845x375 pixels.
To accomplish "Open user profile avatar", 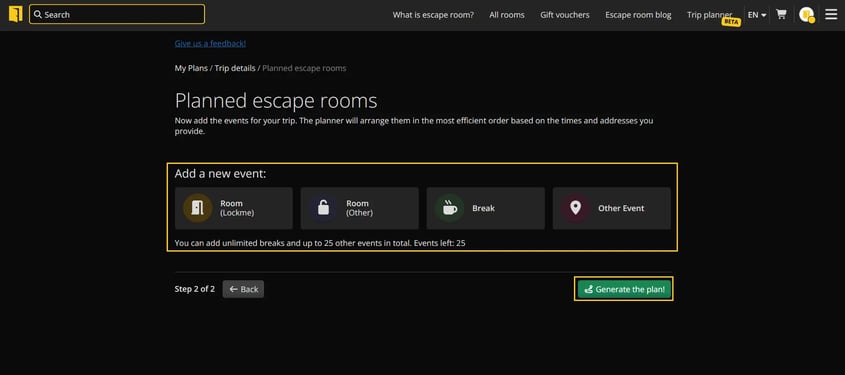I will pyautogui.click(x=806, y=15).
